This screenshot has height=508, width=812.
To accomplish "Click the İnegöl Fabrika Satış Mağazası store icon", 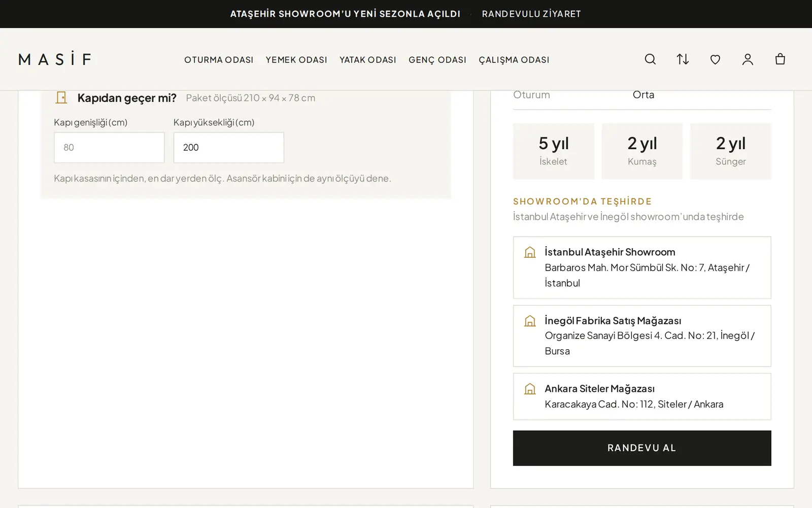I will click(x=530, y=321).
